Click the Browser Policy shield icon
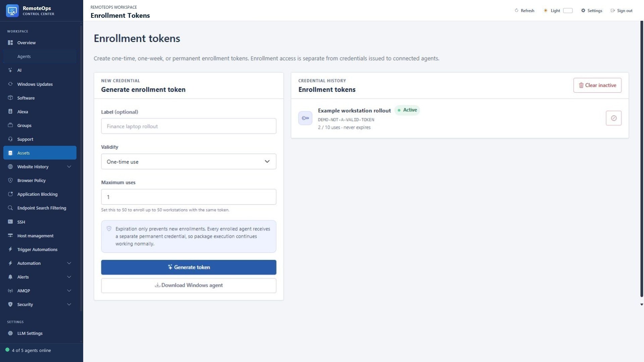 tap(10, 180)
